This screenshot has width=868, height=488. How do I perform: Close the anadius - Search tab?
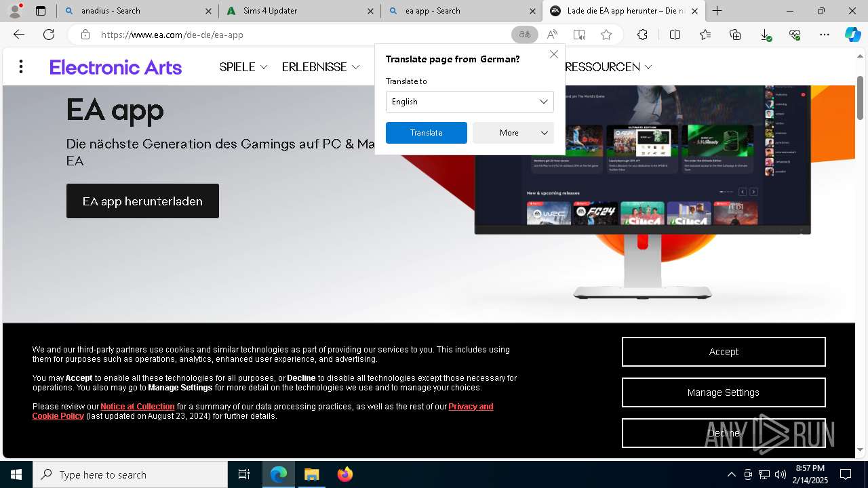(x=208, y=11)
